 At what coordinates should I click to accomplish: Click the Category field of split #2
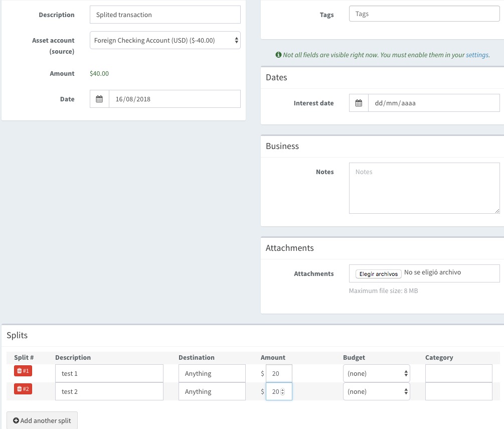(x=458, y=391)
